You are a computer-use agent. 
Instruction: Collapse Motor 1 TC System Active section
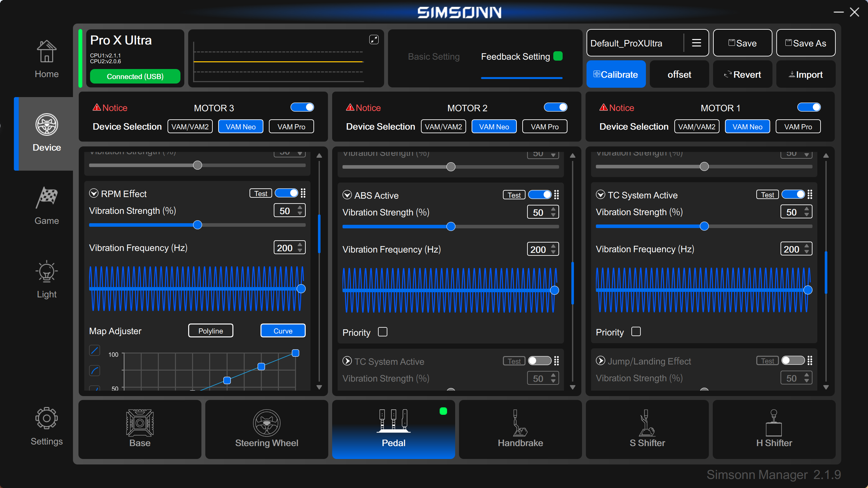[x=600, y=195]
